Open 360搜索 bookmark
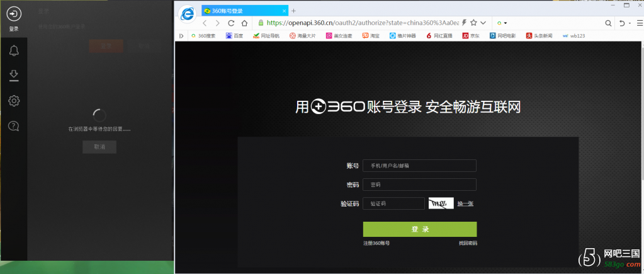This screenshot has height=274, width=644. 203,36
